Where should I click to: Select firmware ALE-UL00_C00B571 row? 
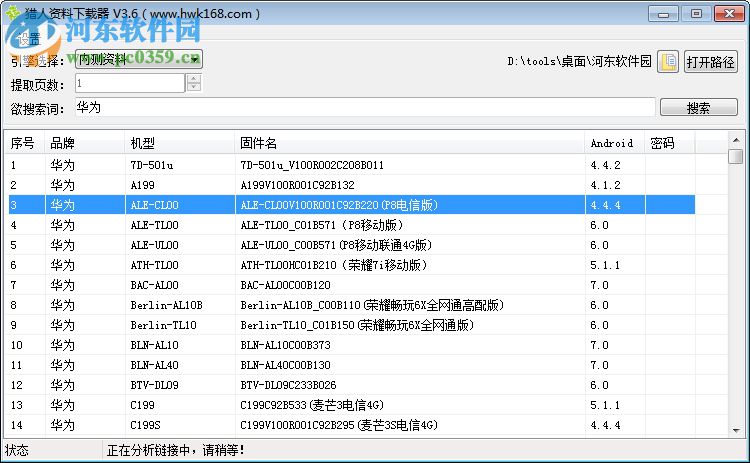coord(352,245)
